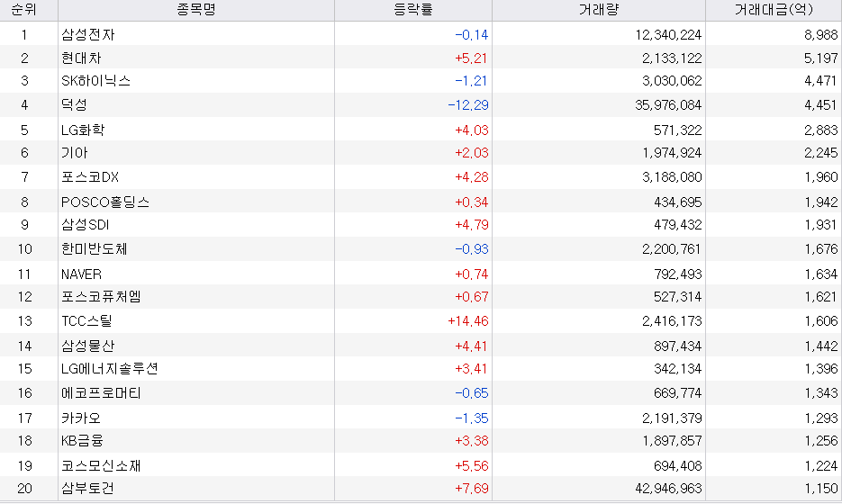Click the +14.46 change rate value
The image size is (842, 504).
tap(468, 321)
